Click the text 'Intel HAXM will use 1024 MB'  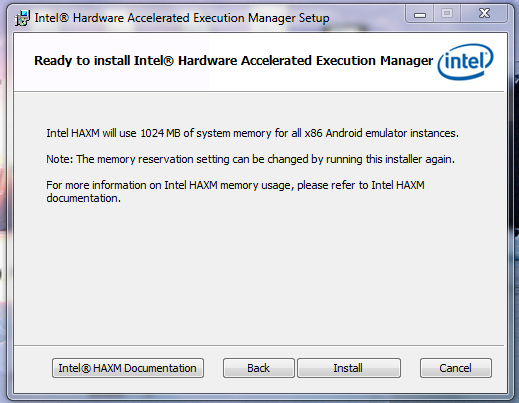113,133
